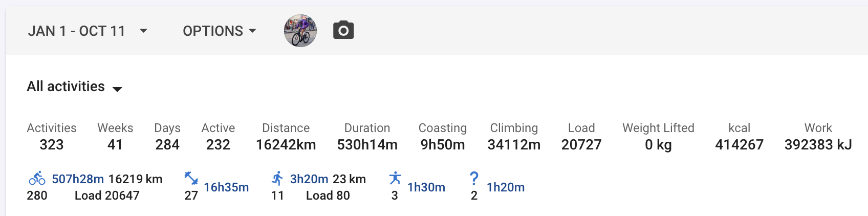Viewport: 868px width, 216px height.
Task: Open the 1h20m other activity link
Action: pyautogui.click(x=506, y=187)
